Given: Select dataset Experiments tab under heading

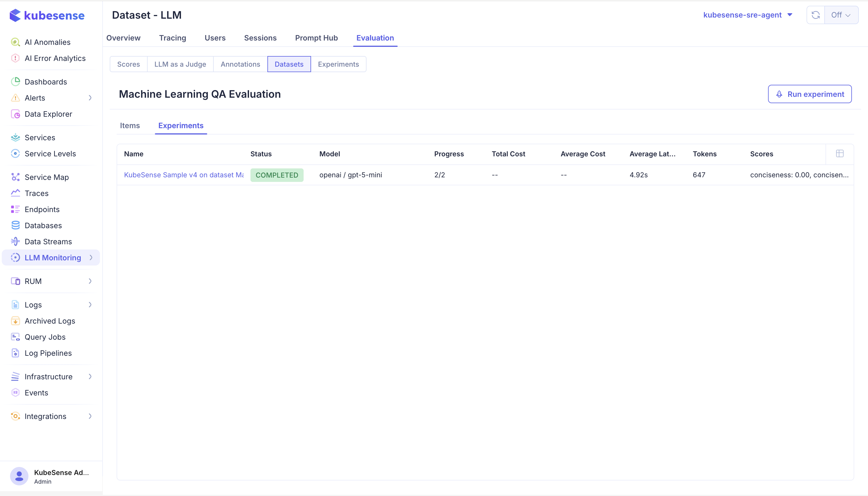Looking at the screenshot, I should tap(181, 125).
